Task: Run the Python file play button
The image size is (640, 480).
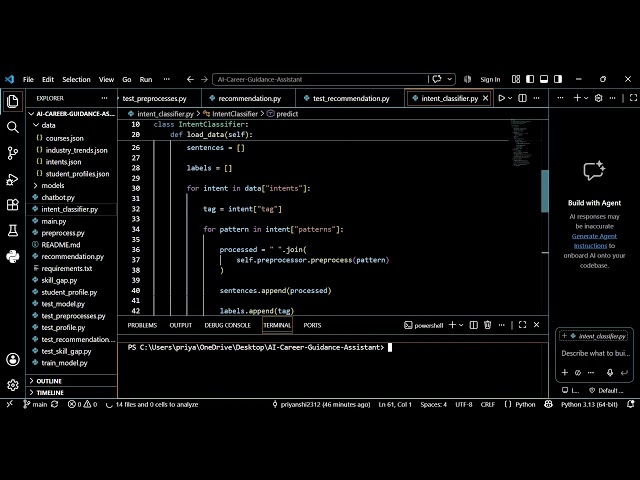Action: (x=502, y=98)
